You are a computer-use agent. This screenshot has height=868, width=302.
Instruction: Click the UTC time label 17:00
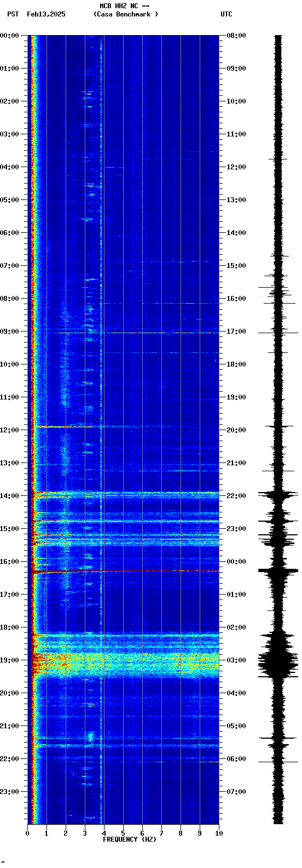point(236,332)
